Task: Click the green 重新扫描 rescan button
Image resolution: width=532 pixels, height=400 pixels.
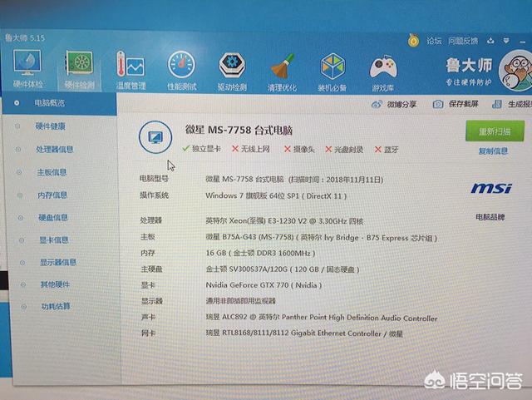Action: [x=495, y=131]
